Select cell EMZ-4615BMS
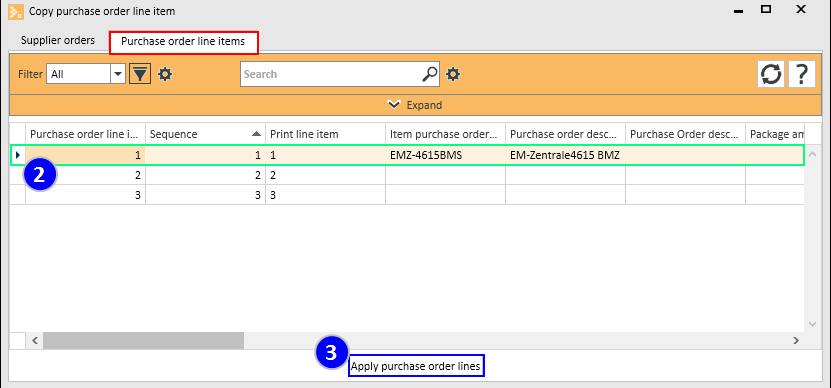This screenshot has width=831, height=388. 445,155
